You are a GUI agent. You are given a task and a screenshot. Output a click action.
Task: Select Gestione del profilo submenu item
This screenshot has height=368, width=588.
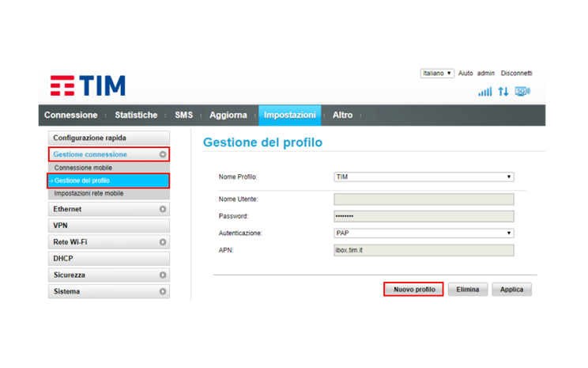pos(108,180)
